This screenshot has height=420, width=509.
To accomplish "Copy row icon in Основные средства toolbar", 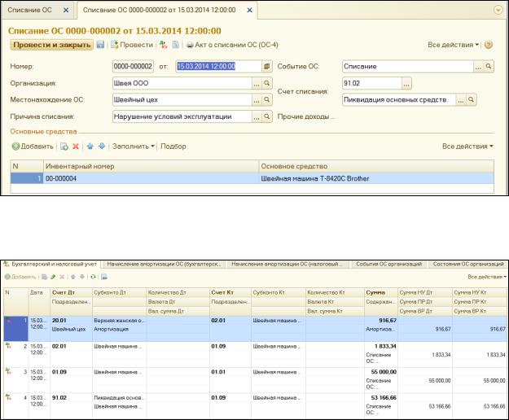I will coord(64,147).
